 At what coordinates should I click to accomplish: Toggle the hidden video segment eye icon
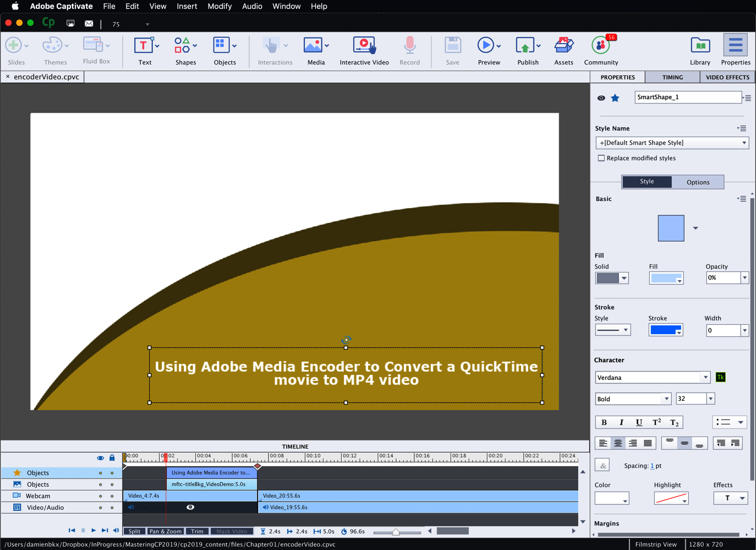click(x=190, y=507)
